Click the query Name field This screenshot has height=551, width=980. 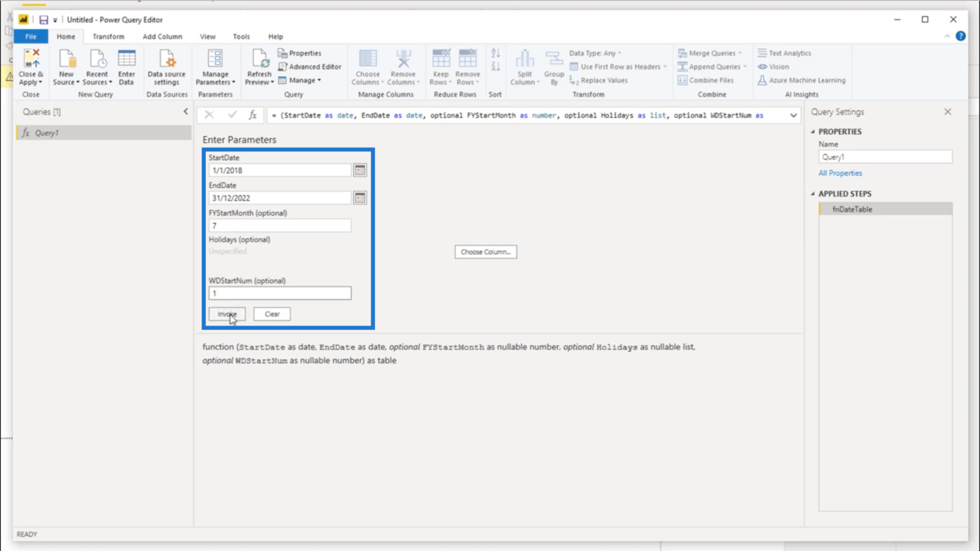(x=885, y=157)
